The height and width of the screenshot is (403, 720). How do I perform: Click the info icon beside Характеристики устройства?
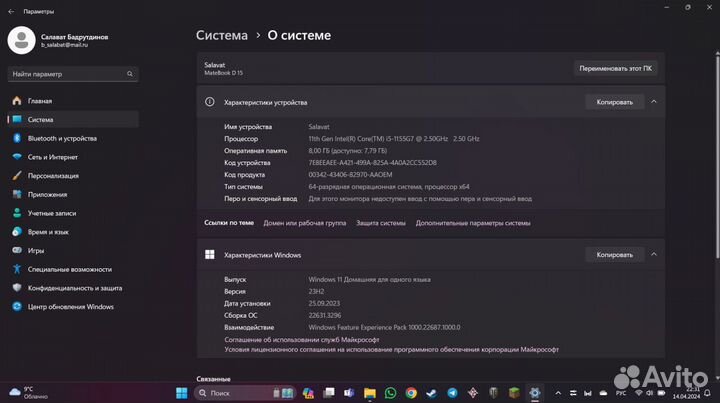pos(209,102)
